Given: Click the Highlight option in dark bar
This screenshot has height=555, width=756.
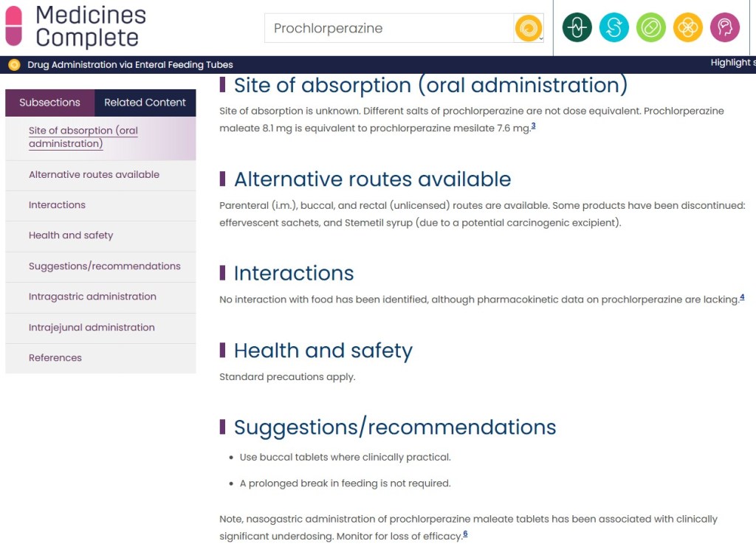Looking at the screenshot, I should click(x=732, y=63).
